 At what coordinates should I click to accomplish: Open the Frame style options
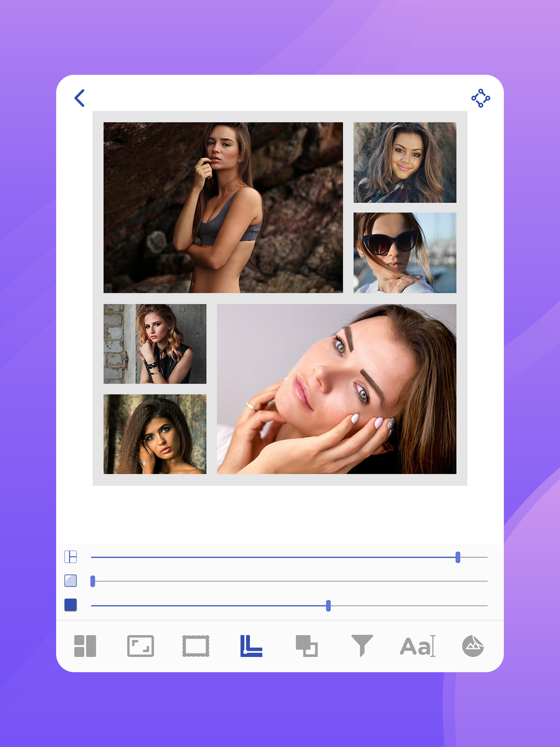pyautogui.click(x=195, y=646)
